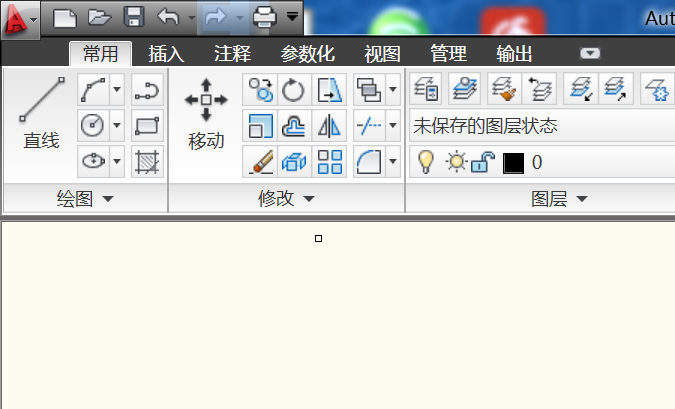The height and width of the screenshot is (409, 675).
Task: Select the Array tool
Action: point(329,161)
